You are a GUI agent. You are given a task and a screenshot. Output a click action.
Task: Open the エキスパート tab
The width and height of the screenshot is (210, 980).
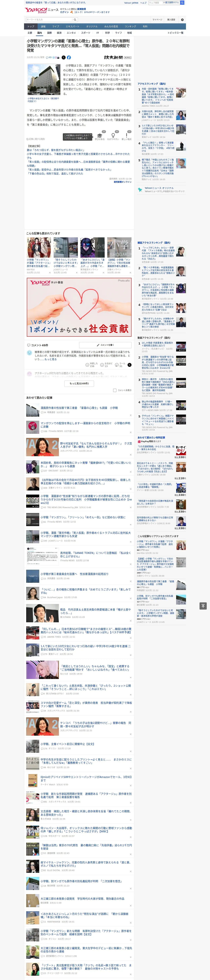72,27
